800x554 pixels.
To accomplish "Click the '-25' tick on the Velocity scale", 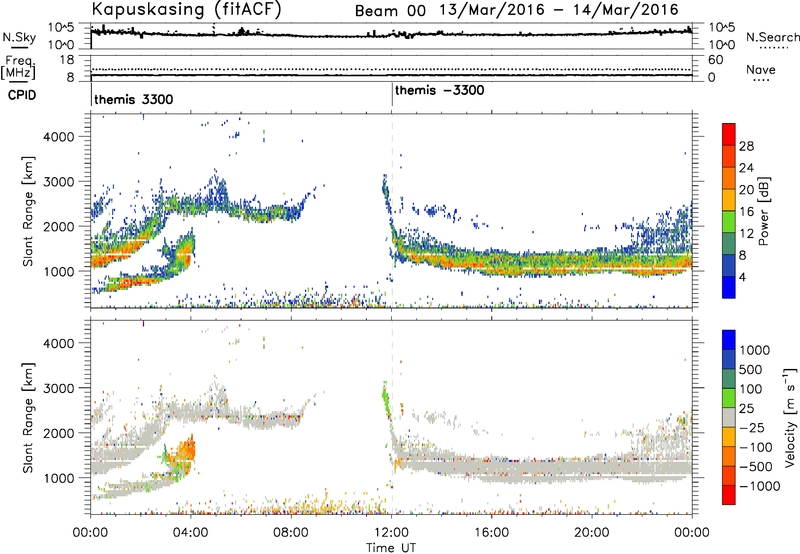I will click(752, 428).
